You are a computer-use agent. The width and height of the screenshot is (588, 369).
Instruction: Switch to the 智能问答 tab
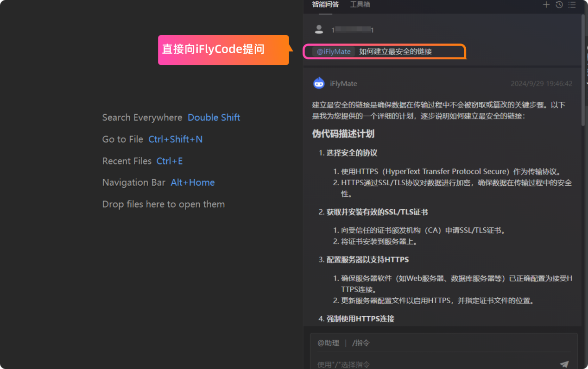click(325, 5)
